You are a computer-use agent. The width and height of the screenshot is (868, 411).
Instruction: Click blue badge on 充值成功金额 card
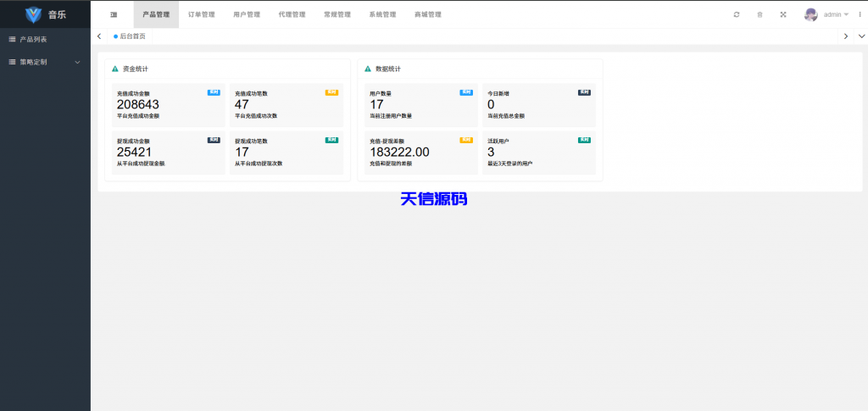(x=214, y=93)
